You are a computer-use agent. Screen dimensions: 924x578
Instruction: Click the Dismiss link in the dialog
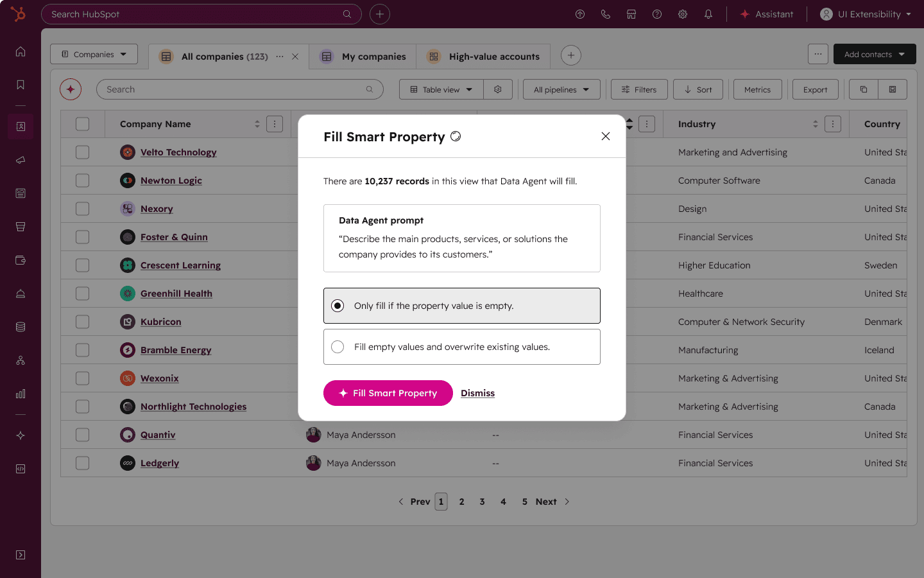[477, 393]
